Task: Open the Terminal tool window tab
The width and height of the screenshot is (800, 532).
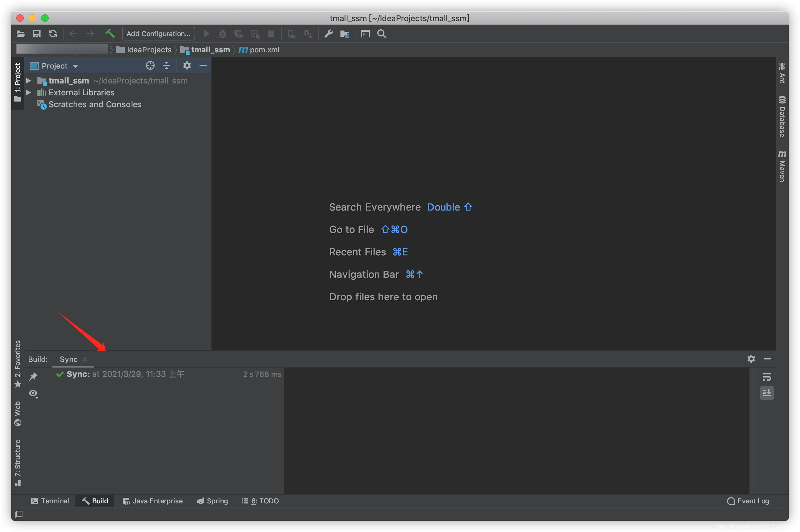Action: coord(50,501)
